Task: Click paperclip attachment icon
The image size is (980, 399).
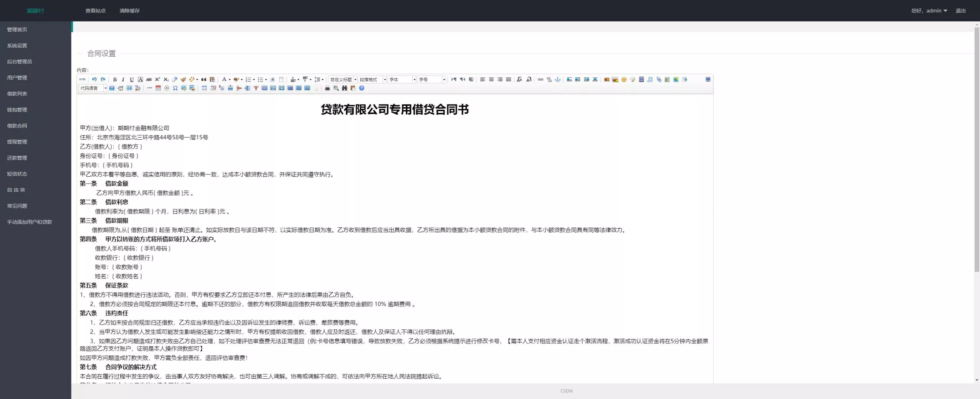Action: pos(659,80)
